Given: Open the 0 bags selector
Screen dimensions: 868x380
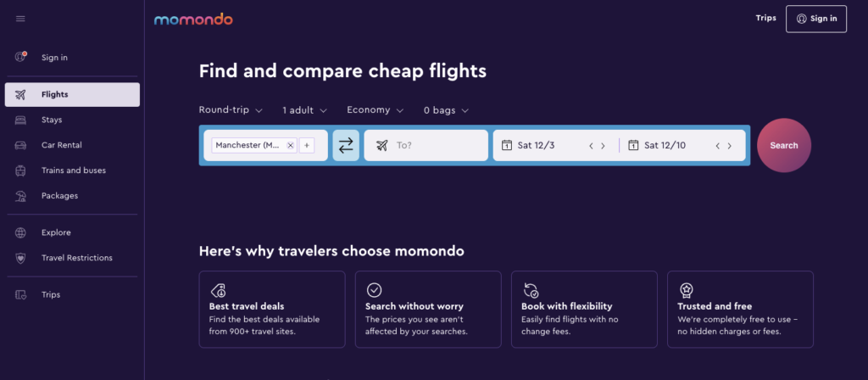Looking at the screenshot, I should [446, 110].
